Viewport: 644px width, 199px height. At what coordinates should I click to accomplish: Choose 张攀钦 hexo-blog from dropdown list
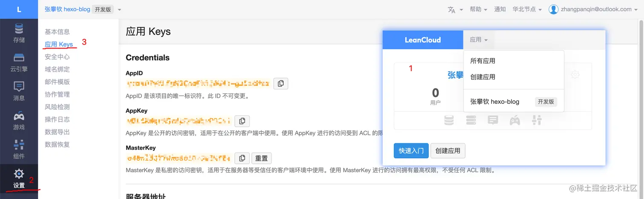(513, 102)
